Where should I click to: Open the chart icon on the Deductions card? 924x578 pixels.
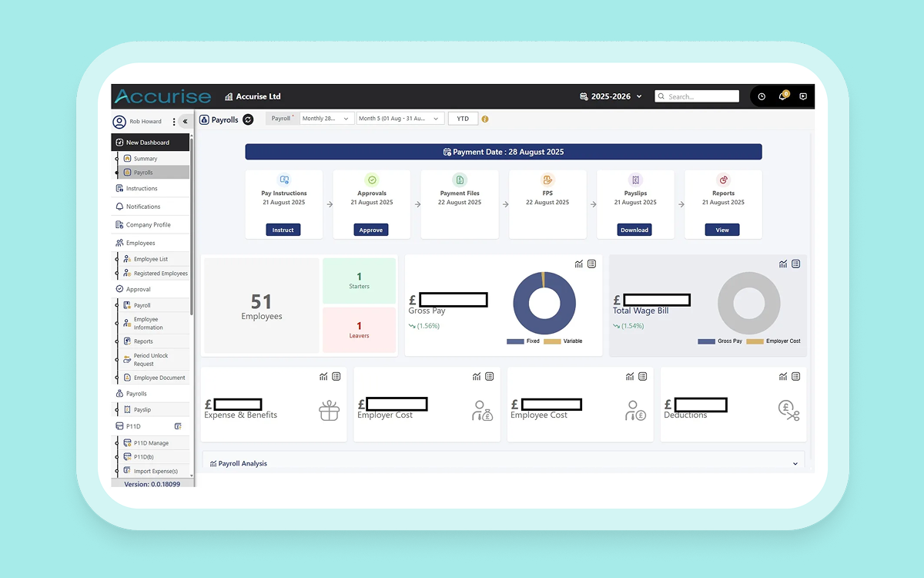(783, 376)
